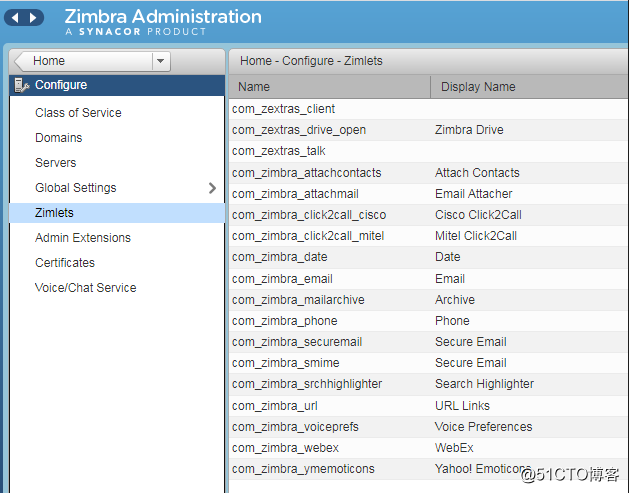Click the URL Links display name
629x493 pixels.
tap(463, 406)
